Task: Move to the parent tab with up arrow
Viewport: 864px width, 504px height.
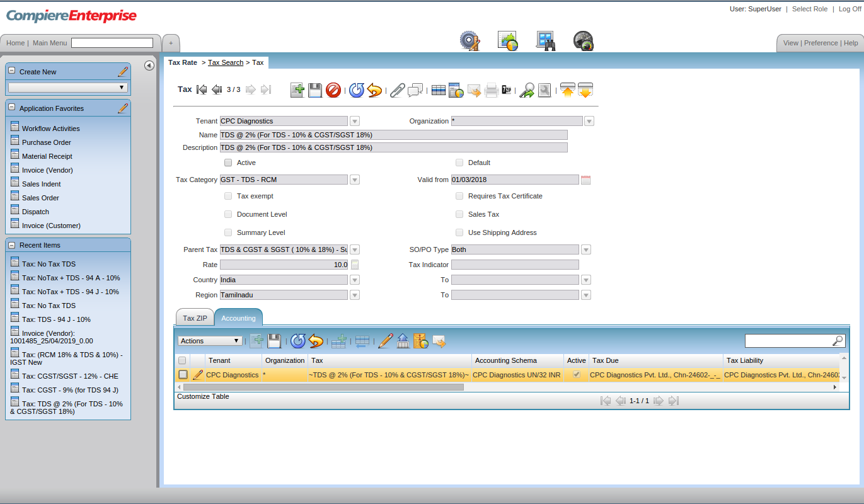Action: click(568, 90)
